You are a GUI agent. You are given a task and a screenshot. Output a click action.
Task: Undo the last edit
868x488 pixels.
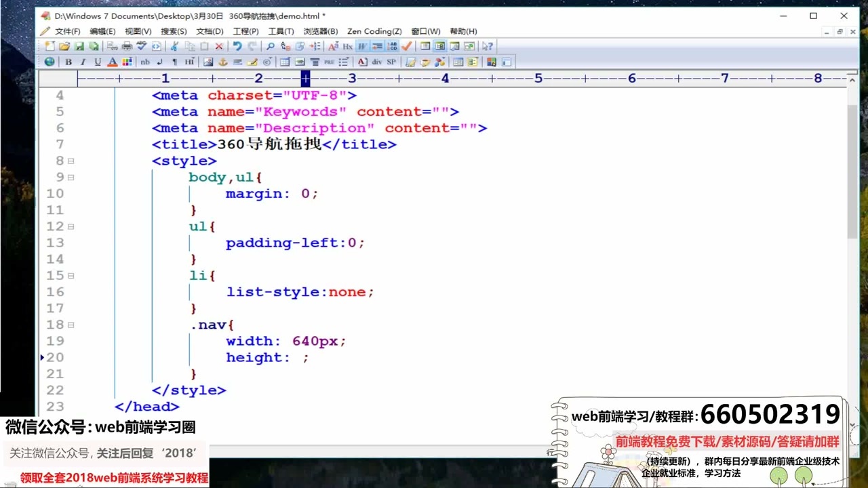(x=237, y=46)
